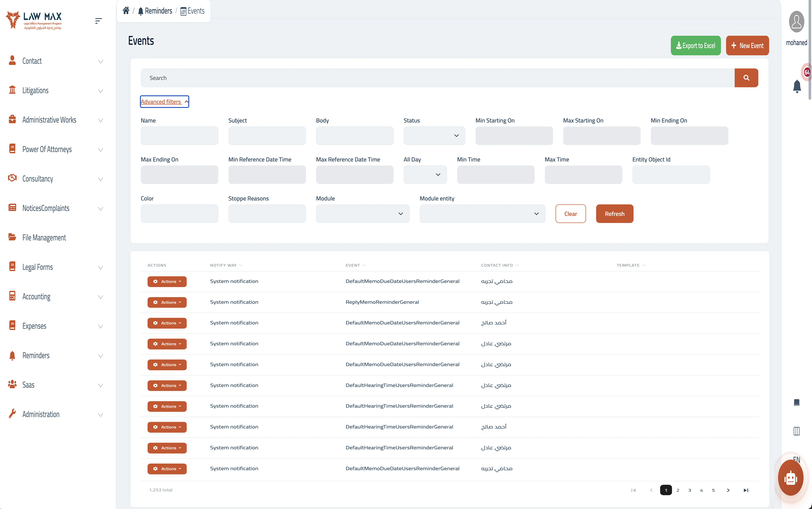This screenshot has width=812, height=509.
Task: Collapse the Advanced filters section
Action: click(x=164, y=102)
